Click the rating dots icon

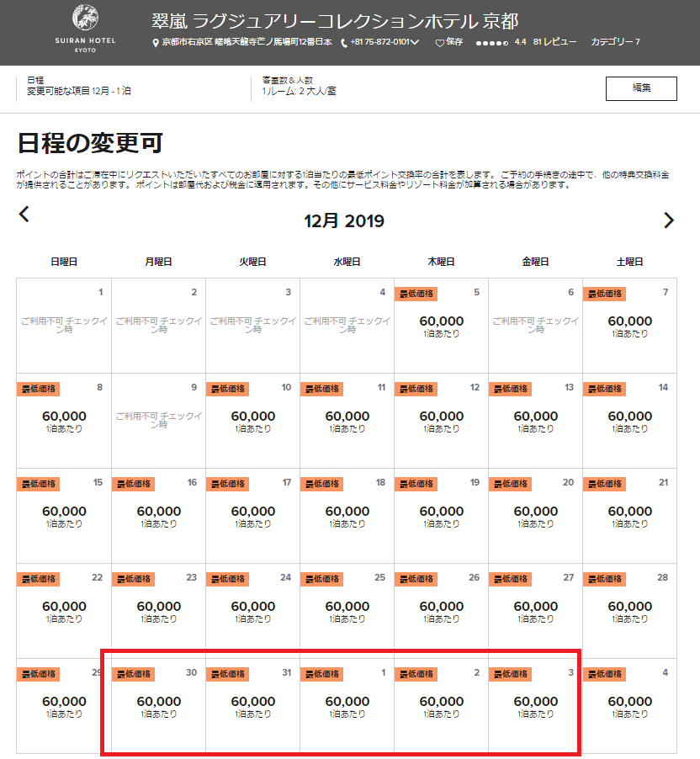[x=492, y=43]
